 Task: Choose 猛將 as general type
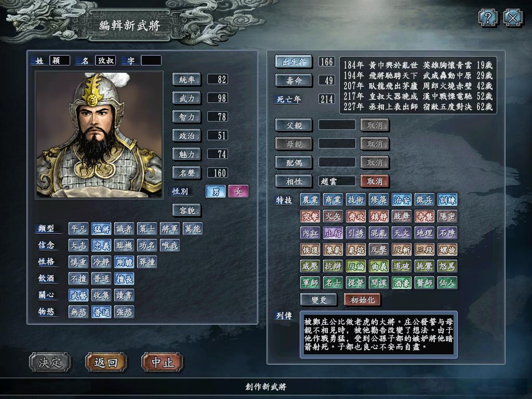(x=101, y=229)
